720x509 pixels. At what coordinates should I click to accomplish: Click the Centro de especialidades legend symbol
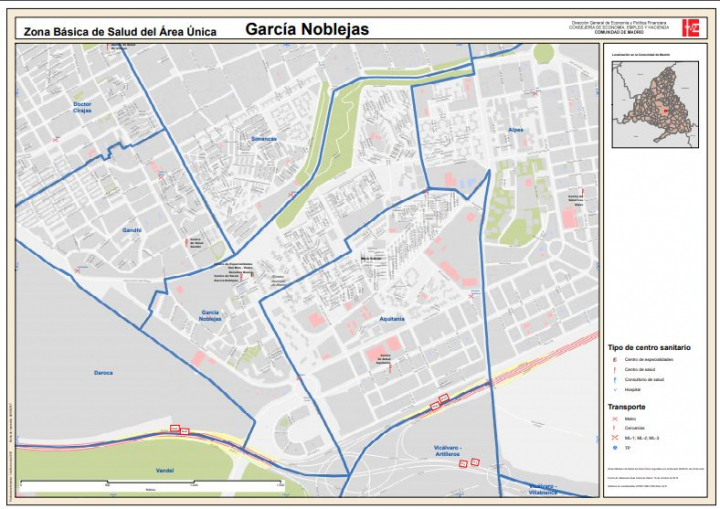pyautogui.click(x=614, y=358)
